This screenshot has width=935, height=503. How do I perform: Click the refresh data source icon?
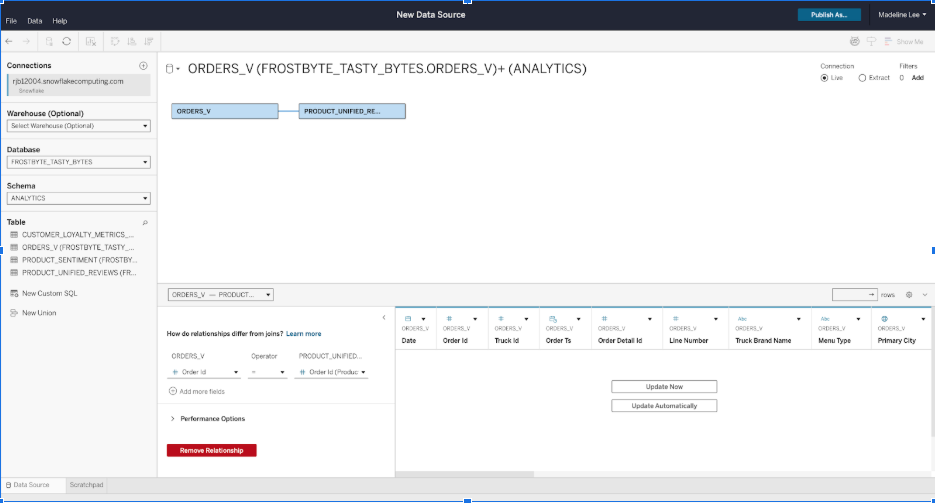pyautogui.click(x=66, y=41)
